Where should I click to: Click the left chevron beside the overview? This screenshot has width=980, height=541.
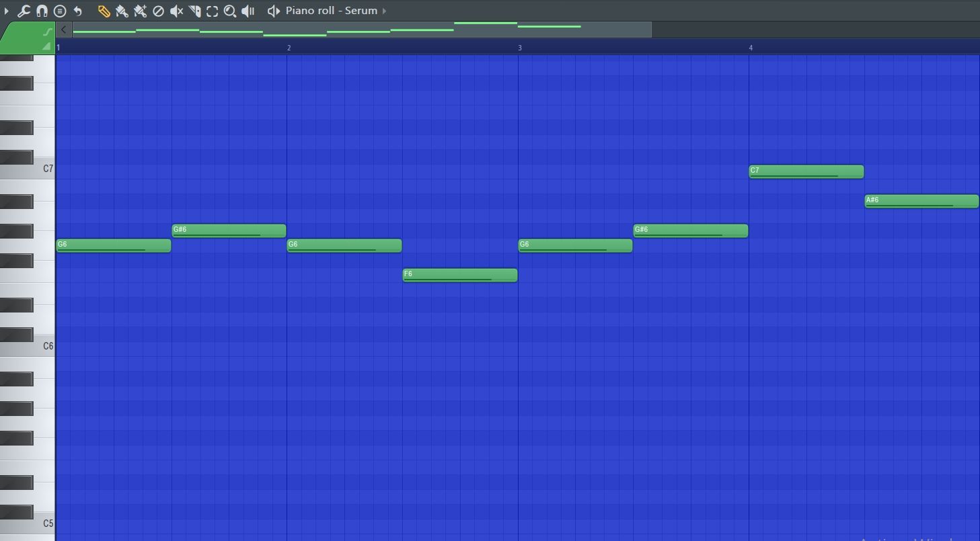click(x=63, y=30)
